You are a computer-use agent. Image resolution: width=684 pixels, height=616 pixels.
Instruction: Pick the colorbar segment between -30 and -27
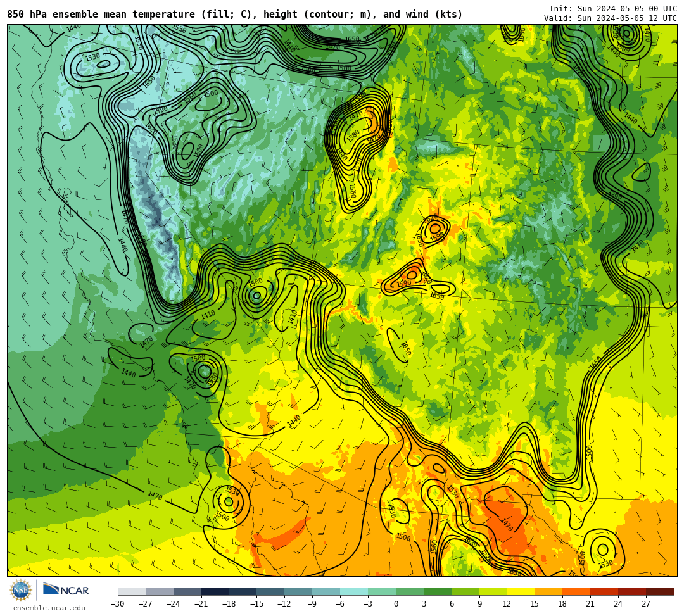[x=132, y=591]
